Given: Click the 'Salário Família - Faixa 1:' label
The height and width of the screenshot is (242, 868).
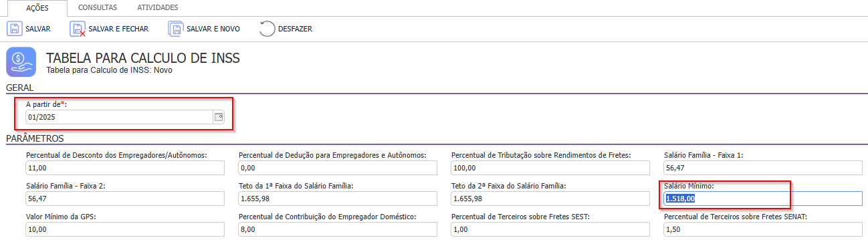Looking at the screenshot, I should (x=704, y=155).
